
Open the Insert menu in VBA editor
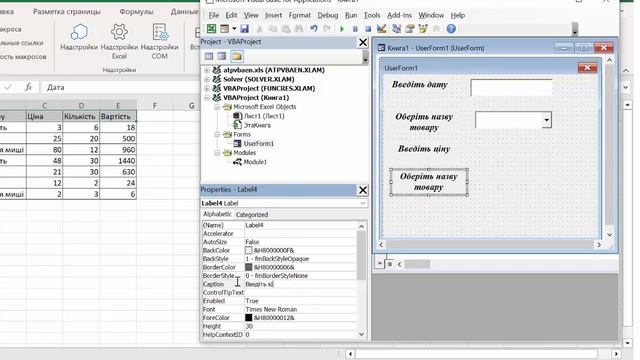coord(273,15)
